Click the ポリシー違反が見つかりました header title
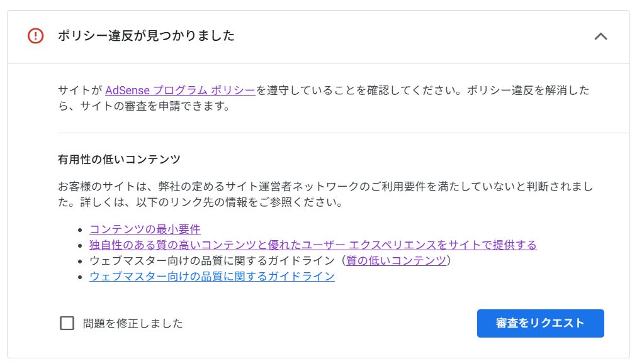The image size is (637, 364). (146, 36)
